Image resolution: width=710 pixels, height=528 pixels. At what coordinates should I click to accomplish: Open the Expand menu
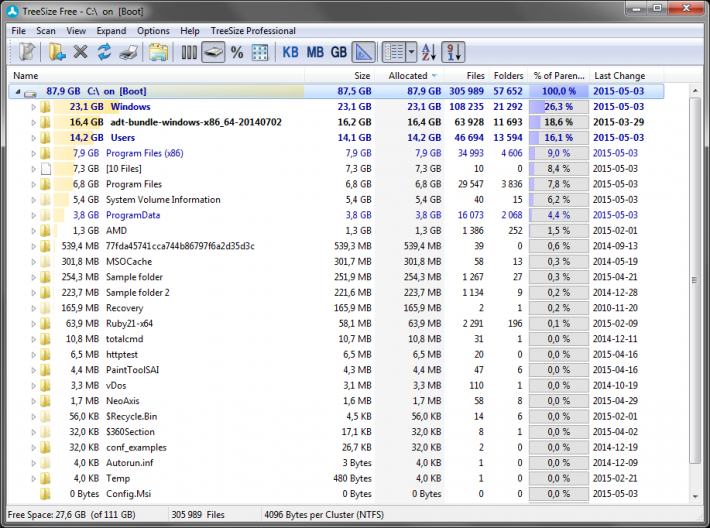(x=111, y=31)
